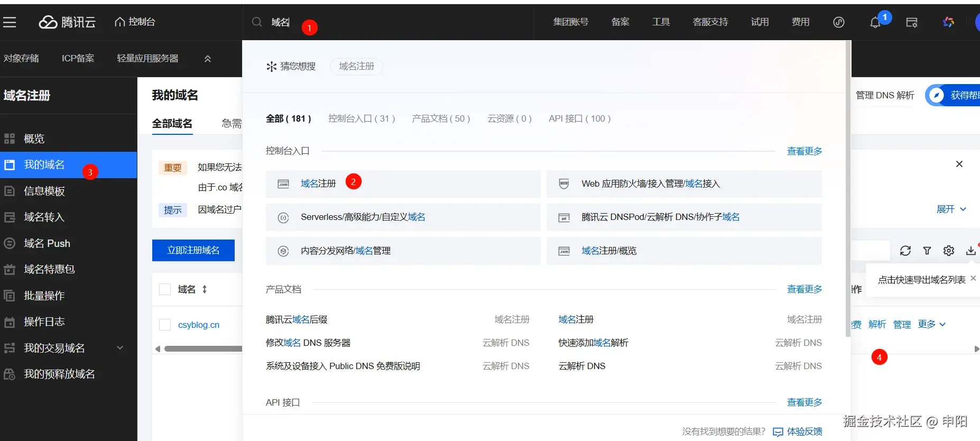This screenshot has width=980, height=441.
Task: Open the 快速添加域名解析 document
Action: coord(594,343)
